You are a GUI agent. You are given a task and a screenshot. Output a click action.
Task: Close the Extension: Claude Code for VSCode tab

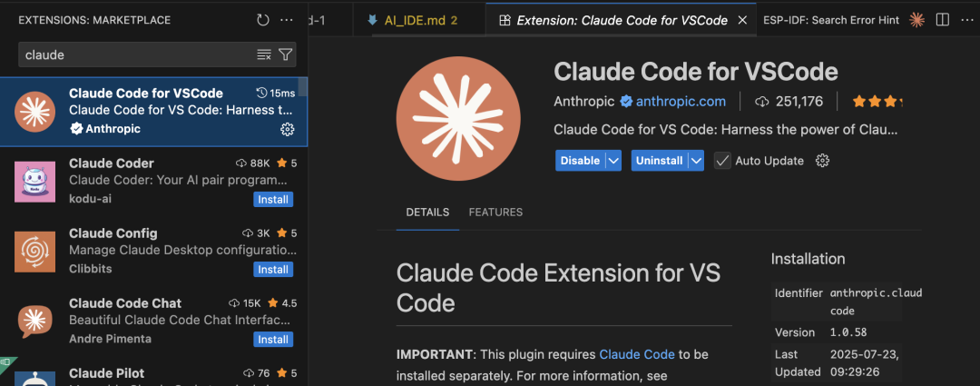tap(742, 20)
